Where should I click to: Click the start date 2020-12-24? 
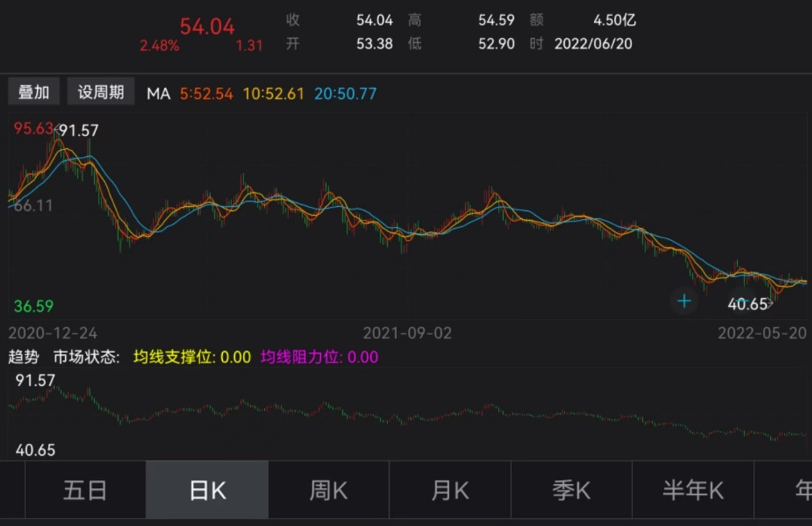pos(53,333)
